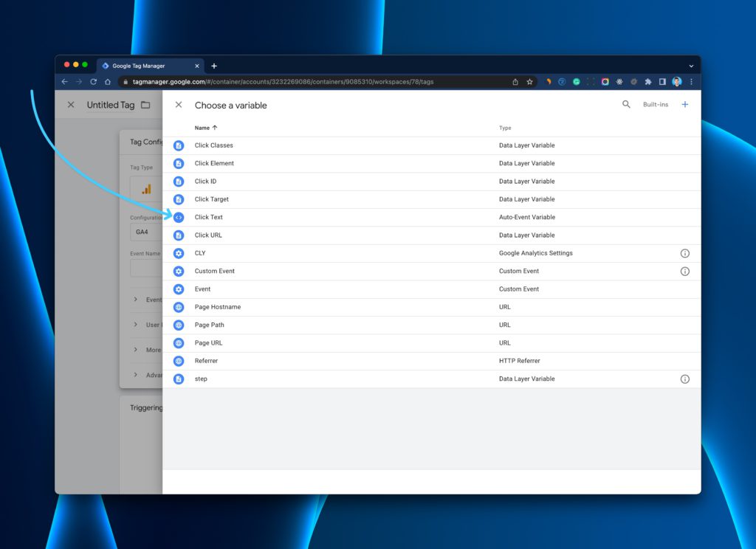Click folder icon next to Untitled Tag
The height and width of the screenshot is (549, 756).
point(145,105)
